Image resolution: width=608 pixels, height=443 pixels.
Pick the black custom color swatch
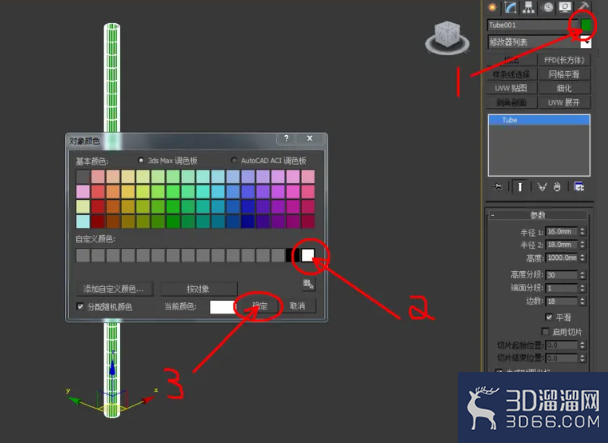tap(293, 255)
